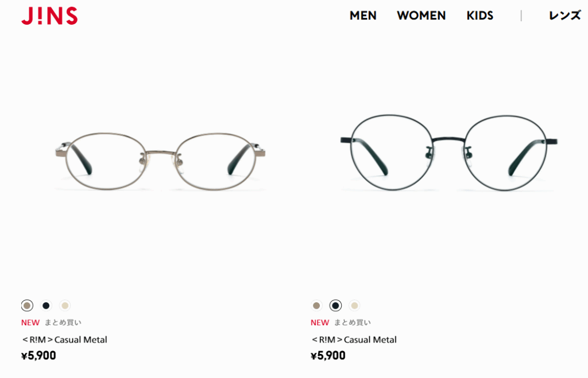Screen dimensions: 588x378
Task: Open the oval beige glasses product image
Action: coord(161,161)
